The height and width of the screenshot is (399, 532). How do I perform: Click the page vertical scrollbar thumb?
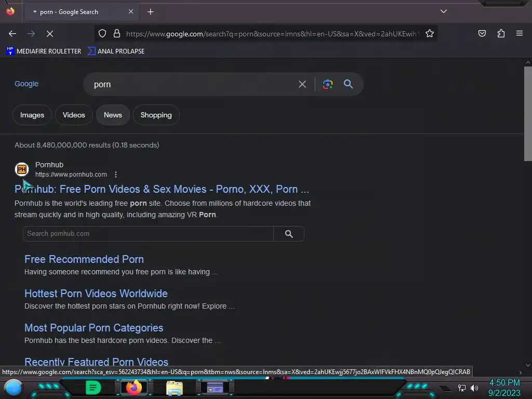528,114
